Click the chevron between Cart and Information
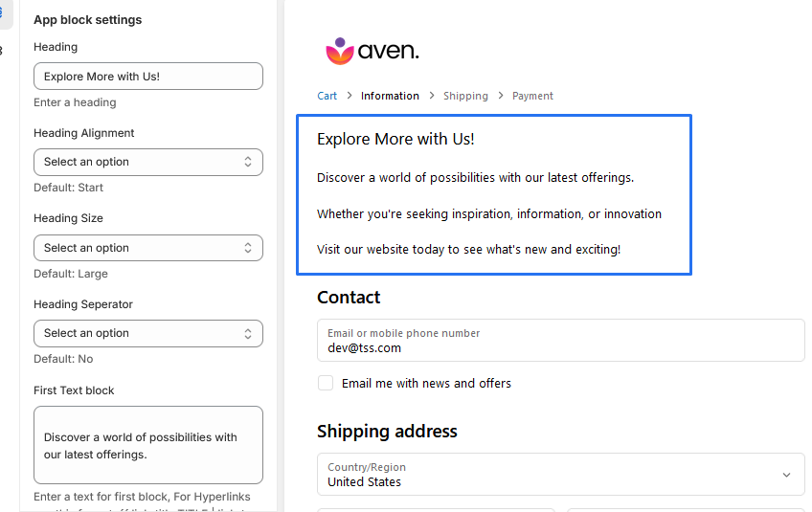Image resolution: width=812 pixels, height=512 pixels. (x=350, y=96)
